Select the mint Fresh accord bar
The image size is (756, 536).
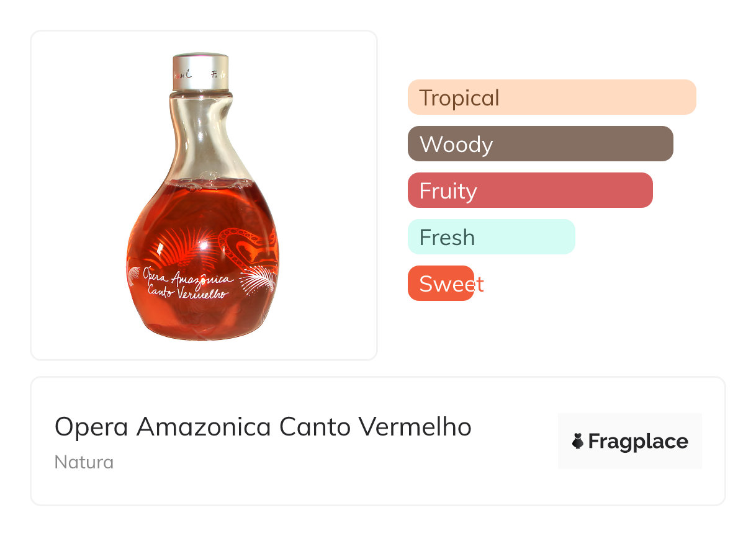point(491,237)
